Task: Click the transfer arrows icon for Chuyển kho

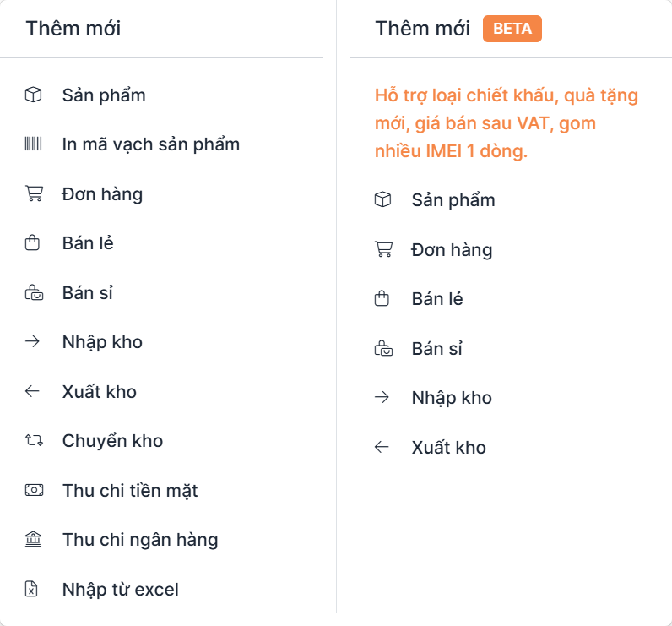Action: [x=33, y=441]
